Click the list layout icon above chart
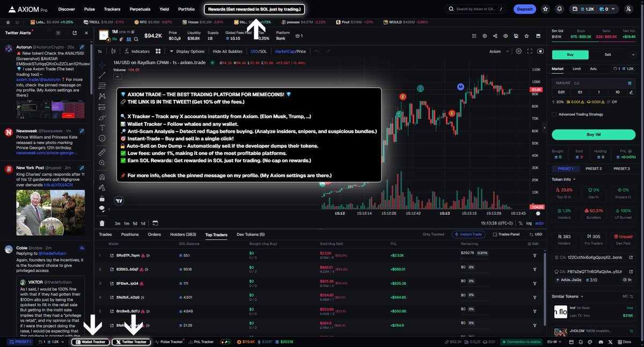This screenshot has width=644, height=347. pos(474,36)
